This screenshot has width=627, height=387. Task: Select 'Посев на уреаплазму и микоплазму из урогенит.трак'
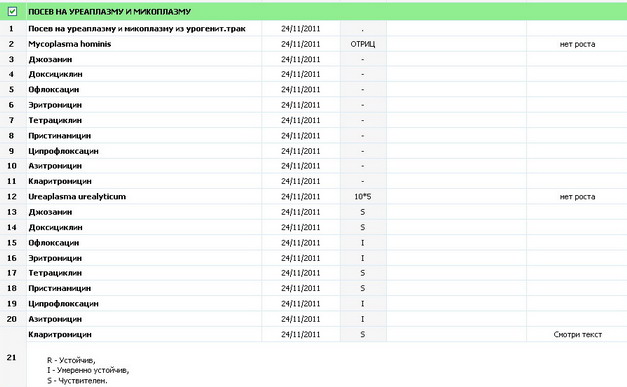coord(137,29)
